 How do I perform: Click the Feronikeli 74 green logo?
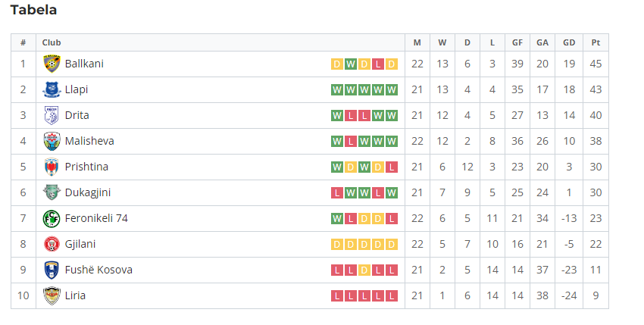pyautogui.click(x=52, y=219)
